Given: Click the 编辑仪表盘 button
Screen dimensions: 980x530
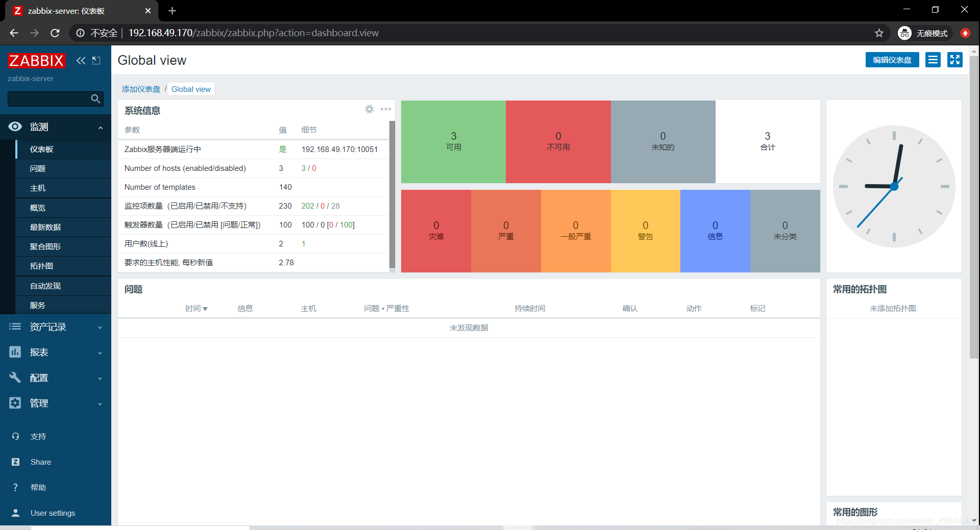Looking at the screenshot, I should click(x=892, y=60).
